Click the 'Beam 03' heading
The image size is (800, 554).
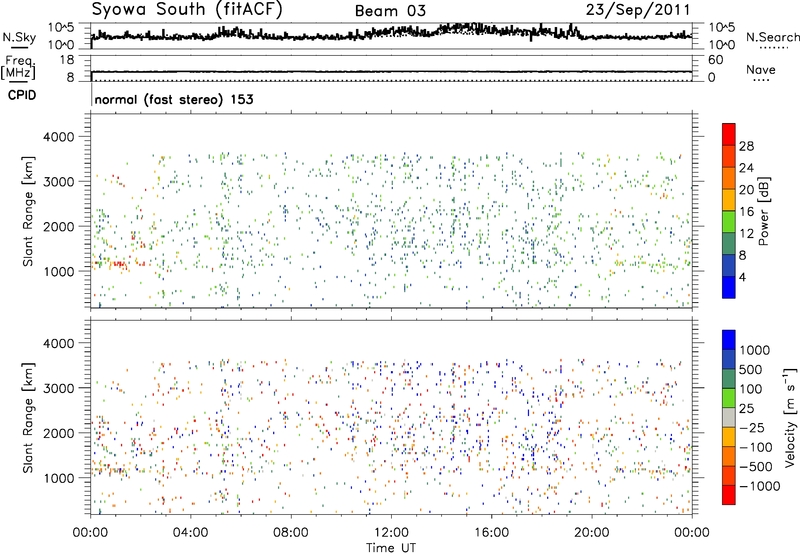(390, 11)
